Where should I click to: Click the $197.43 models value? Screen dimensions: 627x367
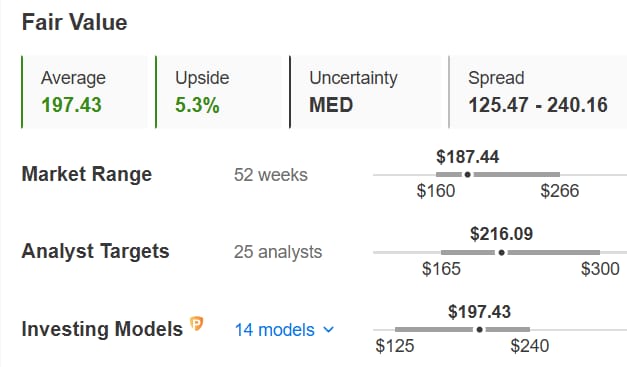pos(479,311)
